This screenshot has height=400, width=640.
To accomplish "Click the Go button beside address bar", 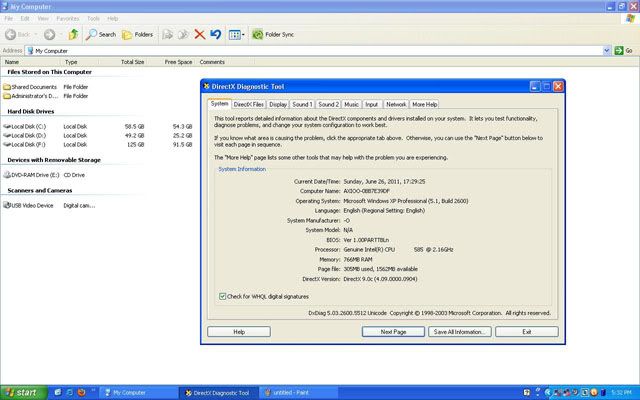I will click(624, 51).
